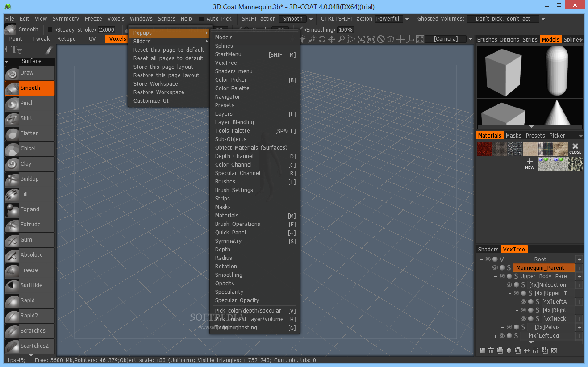Collapse the Surface tools section
The width and height of the screenshot is (588, 367).
pyautogui.click(x=7, y=61)
